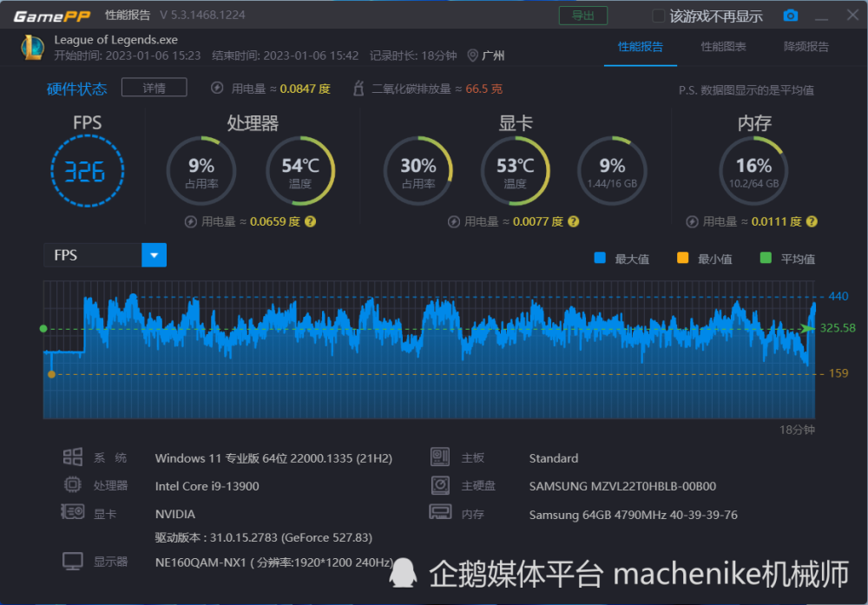Viewport: 868px width, 605px height.
Task: Click the monitor icon beside NE160QAM-NX1
Action: (73, 562)
